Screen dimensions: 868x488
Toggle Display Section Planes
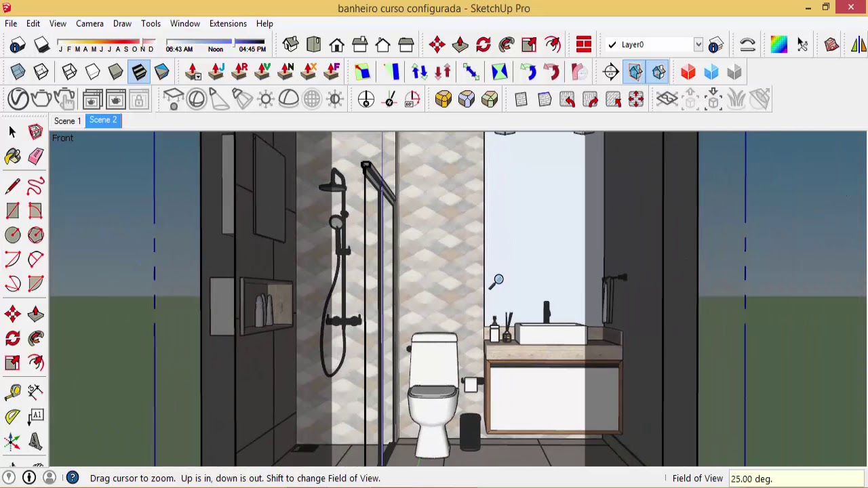click(635, 72)
